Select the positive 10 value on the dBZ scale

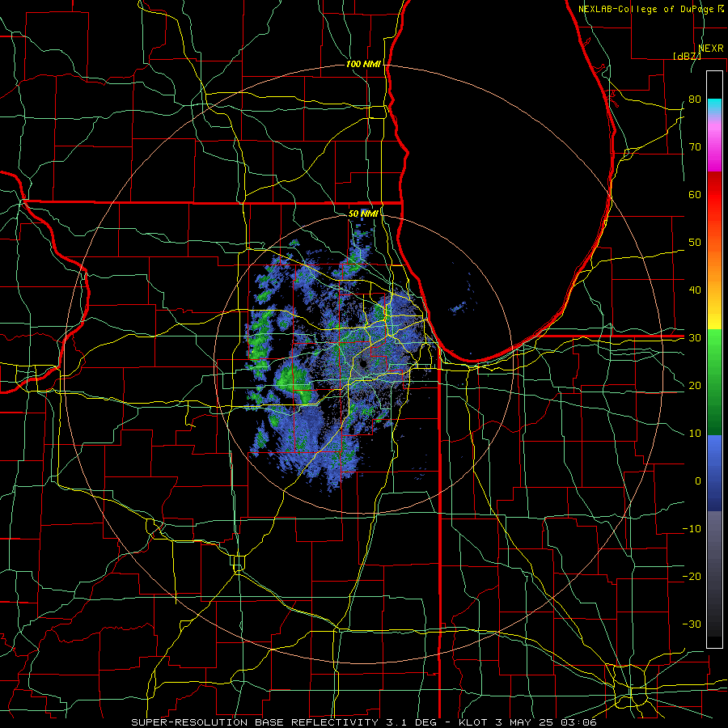(x=695, y=434)
